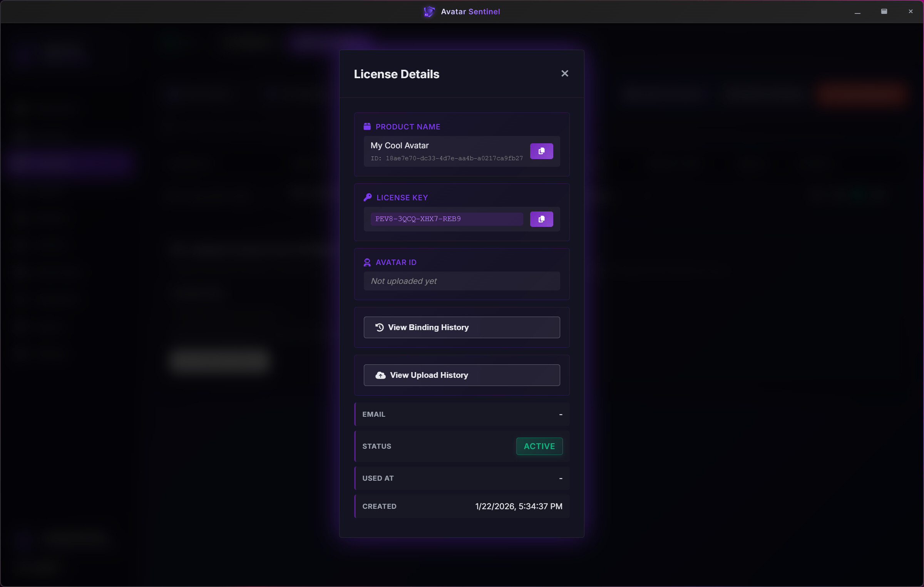The width and height of the screenshot is (924, 587).
Task: Click the key icon beside LICENSE KEY
Action: [x=367, y=197]
